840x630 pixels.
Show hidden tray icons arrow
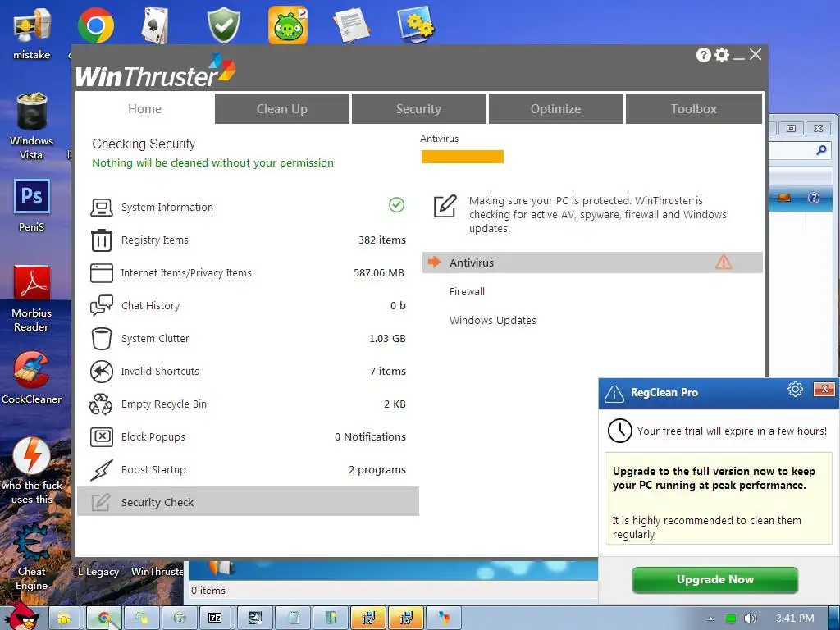[x=711, y=619]
